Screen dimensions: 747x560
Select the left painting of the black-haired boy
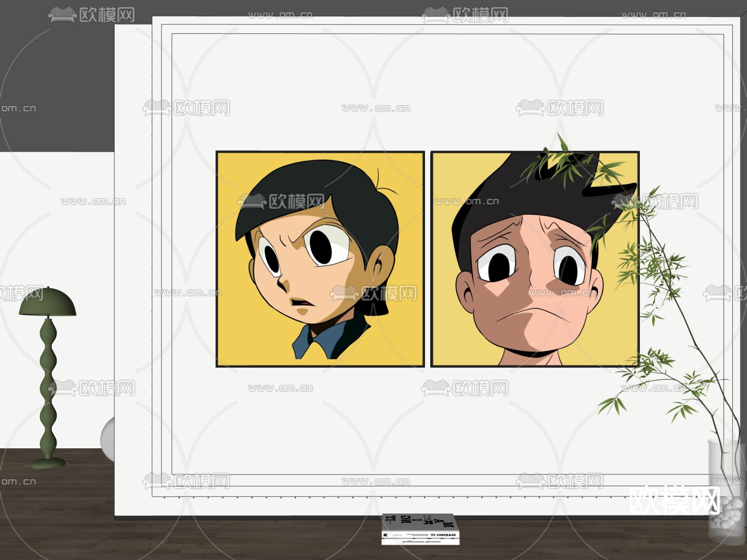[x=320, y=259]
